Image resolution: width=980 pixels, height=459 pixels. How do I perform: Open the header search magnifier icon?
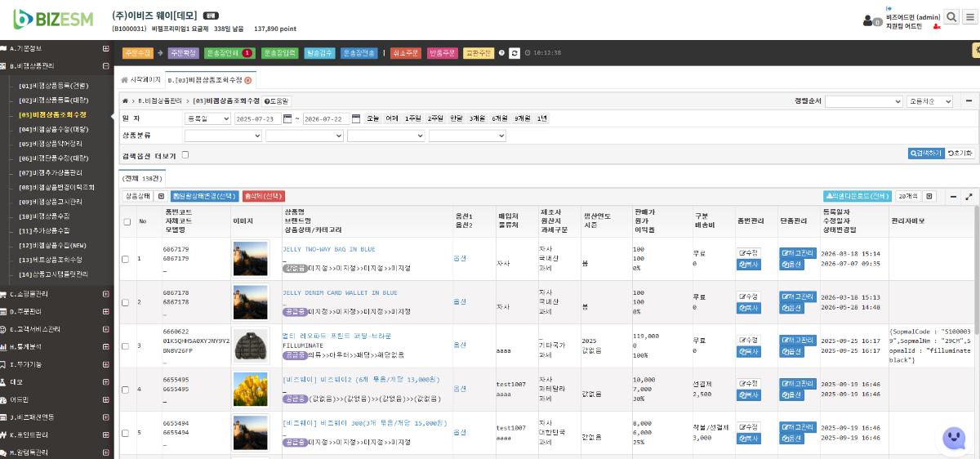pyautogui.click(x=951, y=17)
